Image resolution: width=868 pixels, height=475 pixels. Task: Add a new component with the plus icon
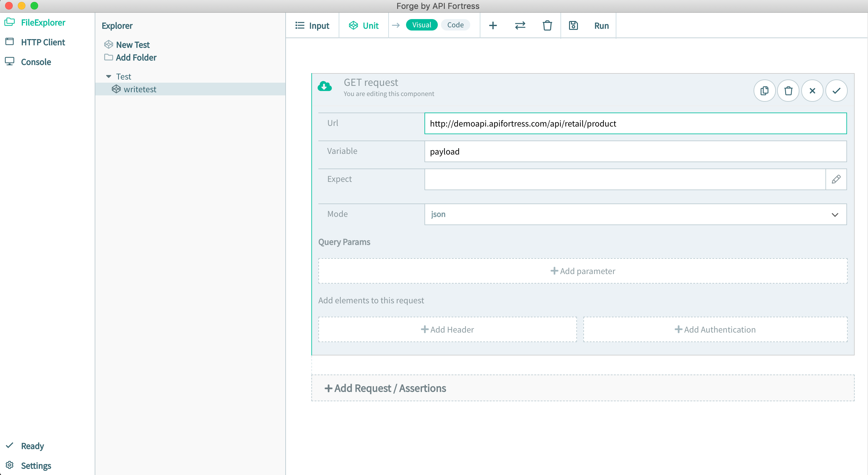pyautogui.click(x=493, y=25)
